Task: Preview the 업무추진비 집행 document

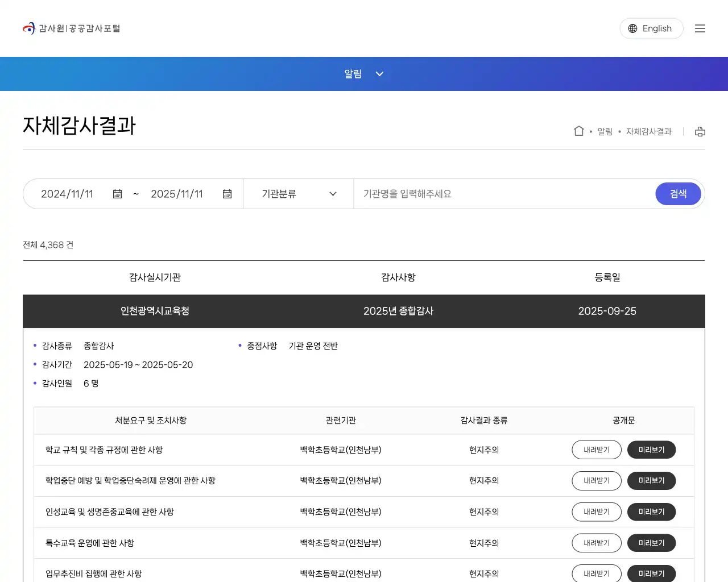Action: tap(651, 573)
